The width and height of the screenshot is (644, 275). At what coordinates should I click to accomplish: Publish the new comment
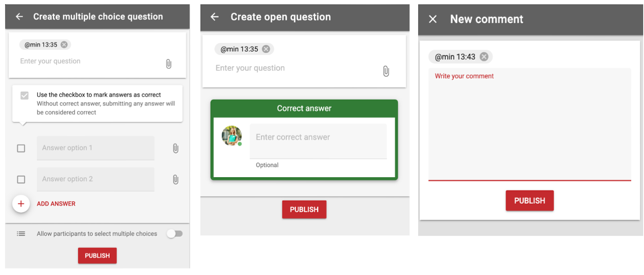point(529,200)
